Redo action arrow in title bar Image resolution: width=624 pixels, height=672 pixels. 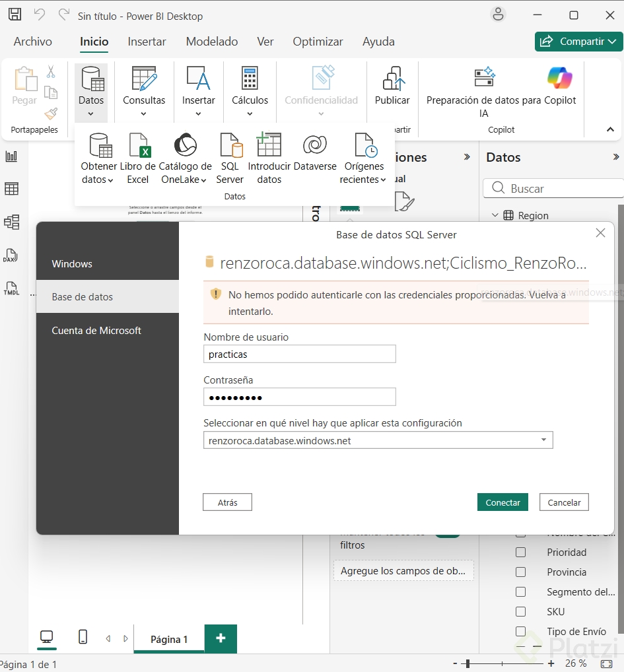point(64,15)
